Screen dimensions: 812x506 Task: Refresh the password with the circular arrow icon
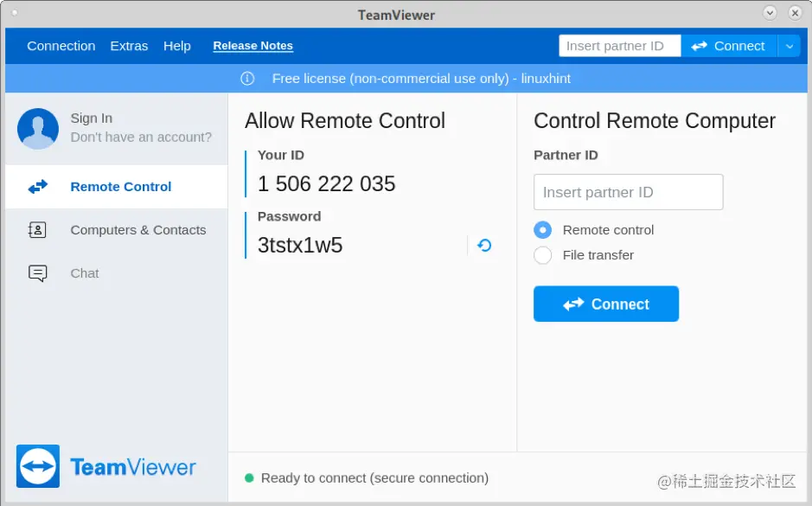(x=484, y=245)
